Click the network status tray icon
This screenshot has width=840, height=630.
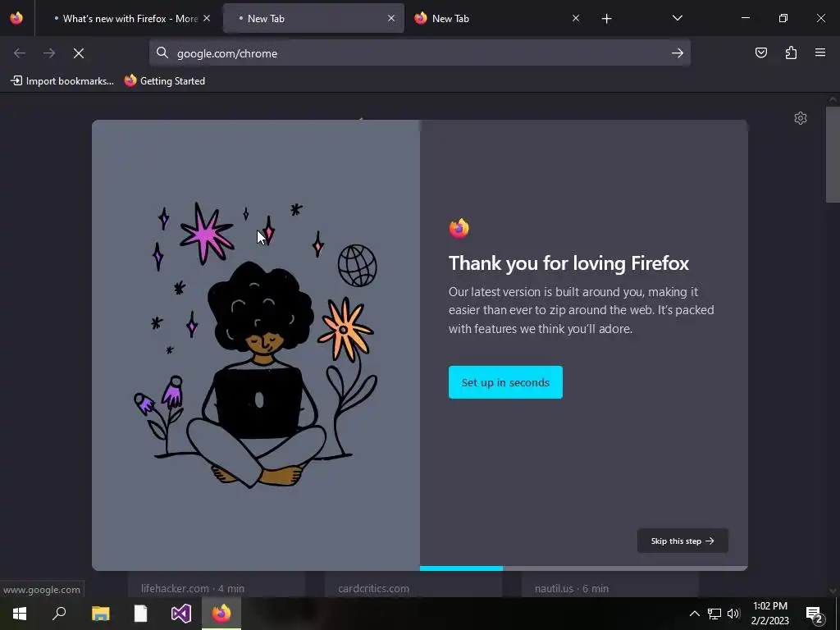point(714,614)
